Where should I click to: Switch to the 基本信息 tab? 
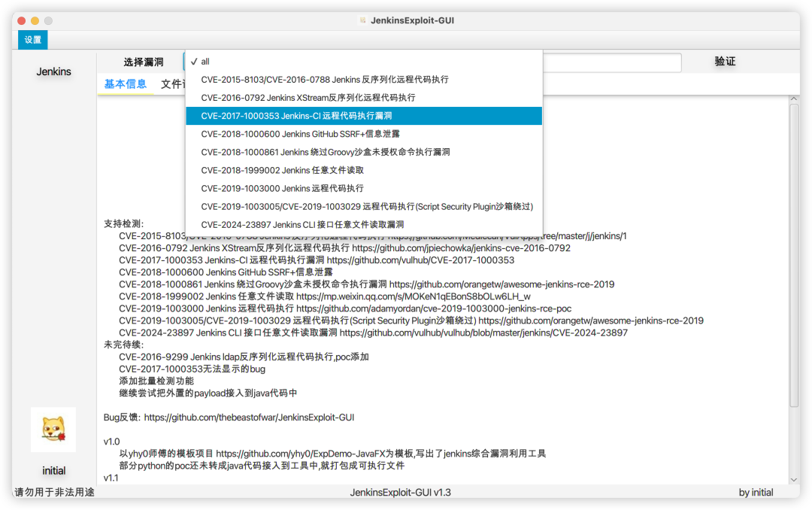tap(126, 84)
